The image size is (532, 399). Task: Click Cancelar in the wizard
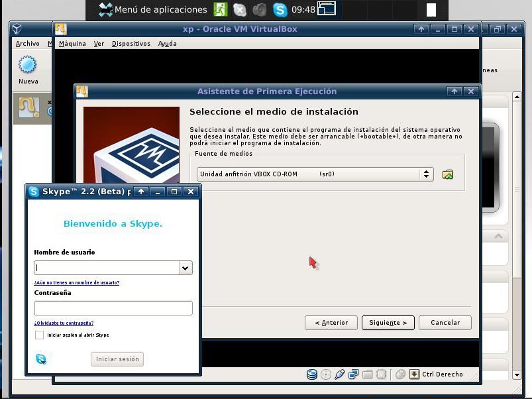(x=445, y=323)
